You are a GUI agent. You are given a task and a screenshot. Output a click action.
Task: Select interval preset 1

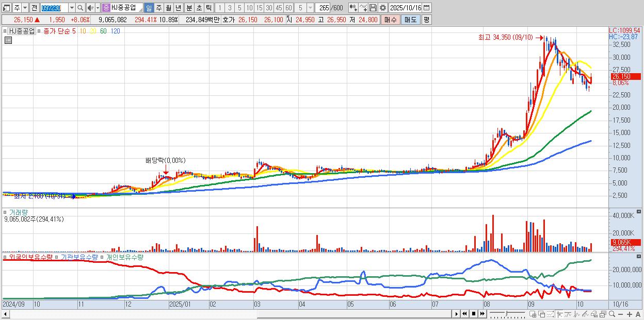coord(220,8)
